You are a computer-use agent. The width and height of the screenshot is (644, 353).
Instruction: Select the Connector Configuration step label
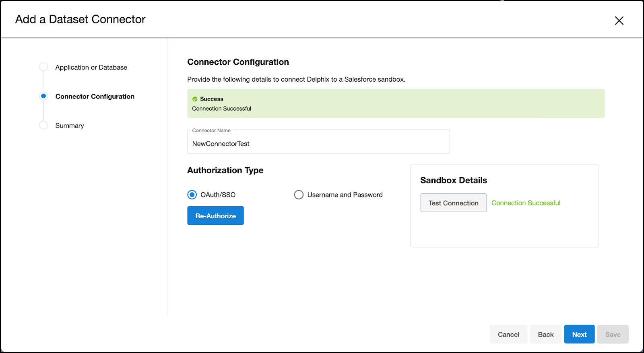point(95,96)
